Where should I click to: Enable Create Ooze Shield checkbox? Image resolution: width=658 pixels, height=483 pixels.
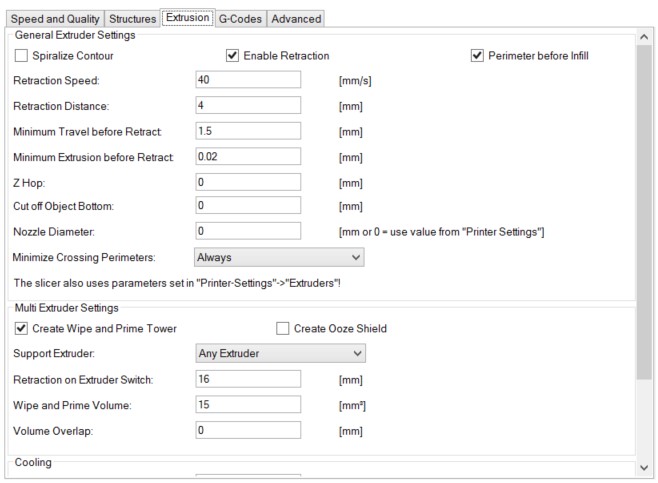282,328
